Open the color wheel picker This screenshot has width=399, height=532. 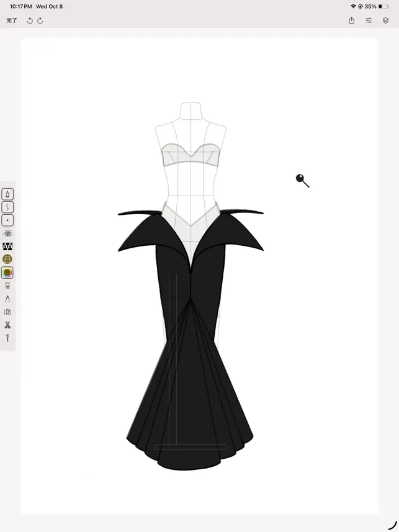pyautogui.click(x=7, y=273)
